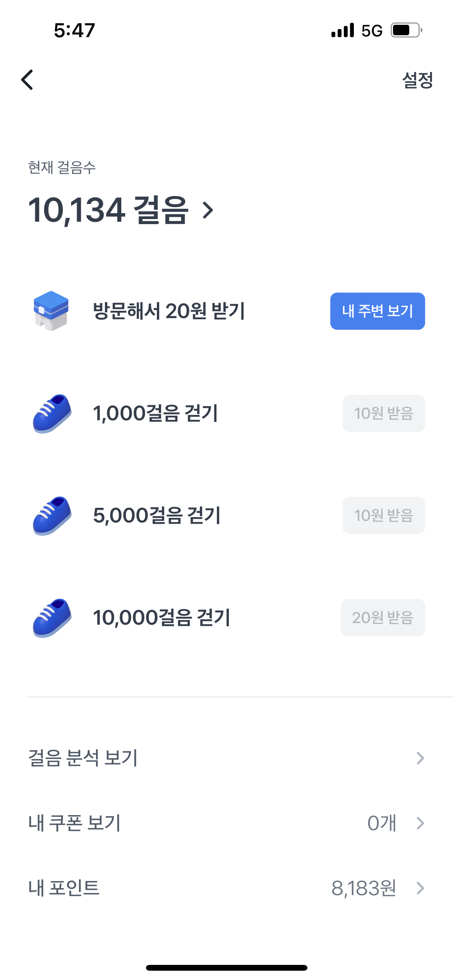Open chevron on 걸음 분석 보기 row

420,758
